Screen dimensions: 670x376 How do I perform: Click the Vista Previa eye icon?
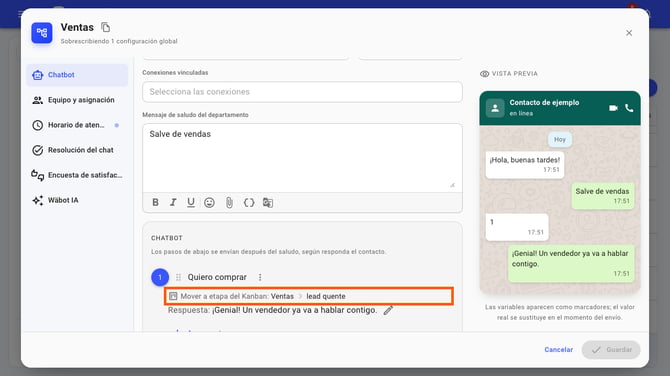pyautogui.click(x=484, y=74)
